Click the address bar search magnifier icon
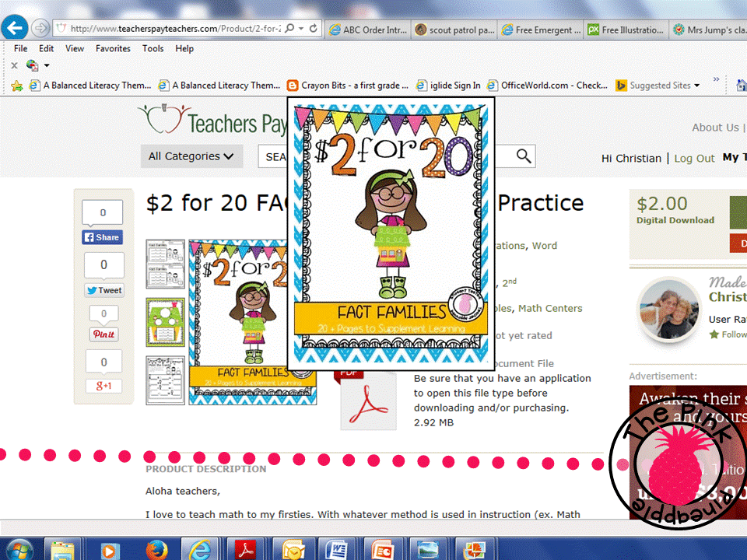This screenshot has height=560, width=747. click(289, 28)
